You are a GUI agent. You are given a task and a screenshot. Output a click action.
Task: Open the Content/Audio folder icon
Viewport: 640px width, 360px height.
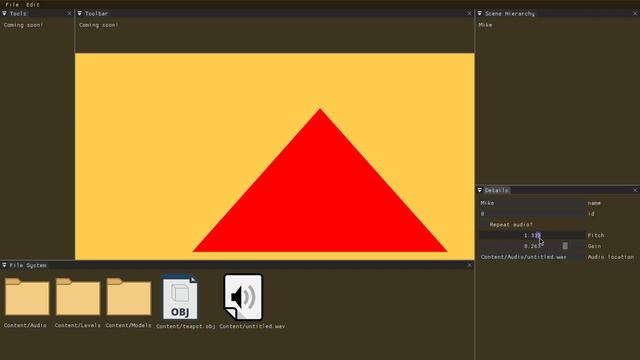[x=27, y=297]
